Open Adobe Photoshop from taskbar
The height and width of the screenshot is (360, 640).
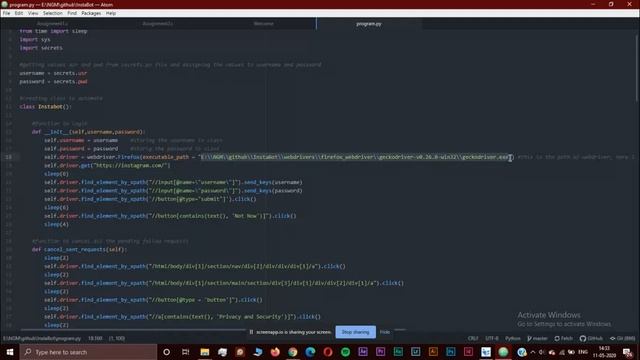point(451,352)
